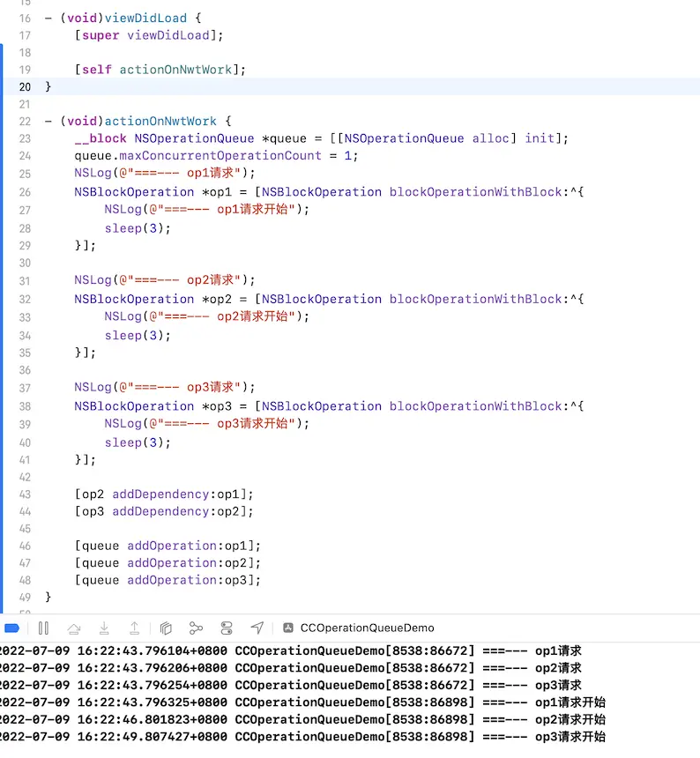The height and width of the screenshot is (758, 700).
Task: Open the Debug Memory Graph tool
Action: click(x=196, y=628)
